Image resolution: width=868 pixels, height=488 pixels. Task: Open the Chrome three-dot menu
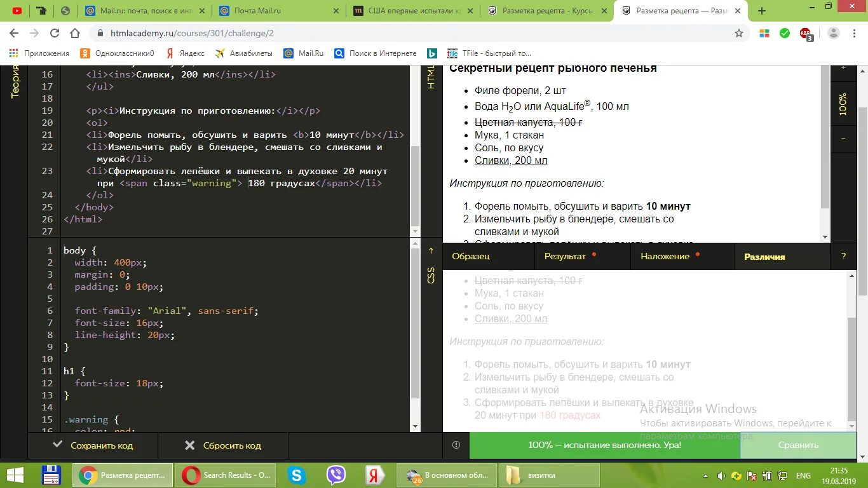click(855, 33)
